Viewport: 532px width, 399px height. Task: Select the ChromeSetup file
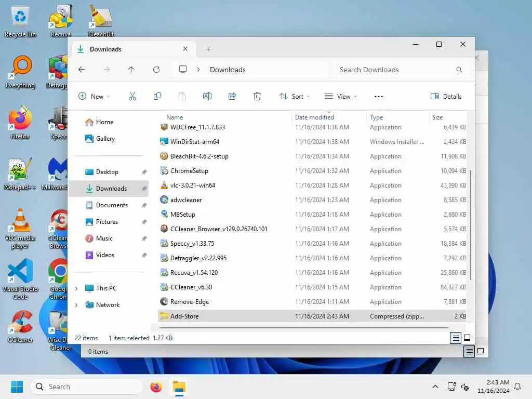click(312, 170)
